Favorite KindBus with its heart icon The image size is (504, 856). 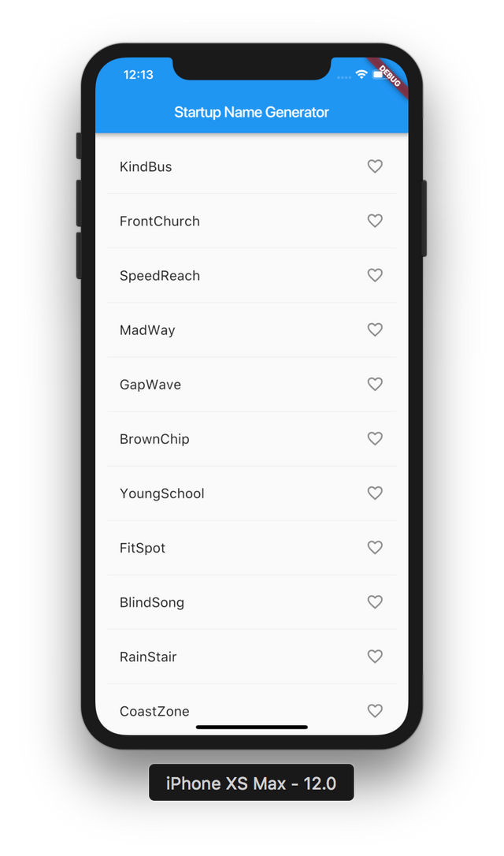pos(375,166)
